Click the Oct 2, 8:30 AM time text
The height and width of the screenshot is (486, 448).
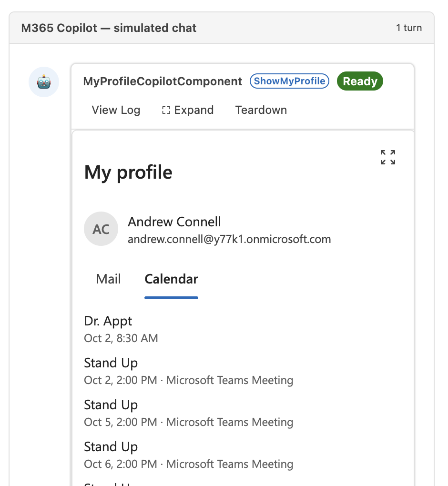coord(121,338)
